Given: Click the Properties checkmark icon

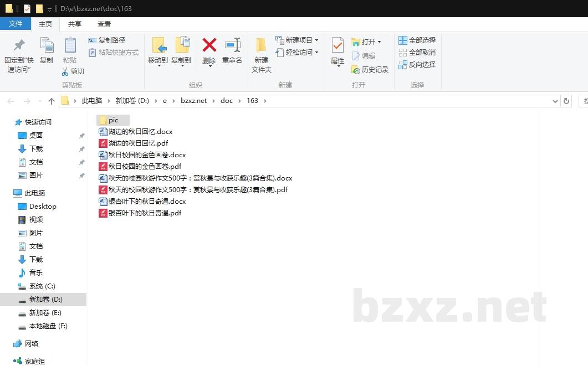Looking at the screenshot, I should (338, 45).
